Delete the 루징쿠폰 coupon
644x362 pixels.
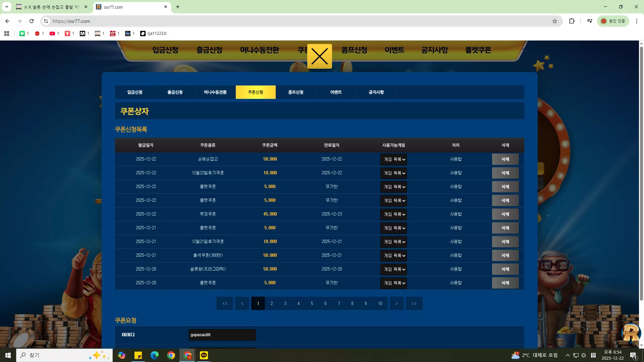point(505,214)
